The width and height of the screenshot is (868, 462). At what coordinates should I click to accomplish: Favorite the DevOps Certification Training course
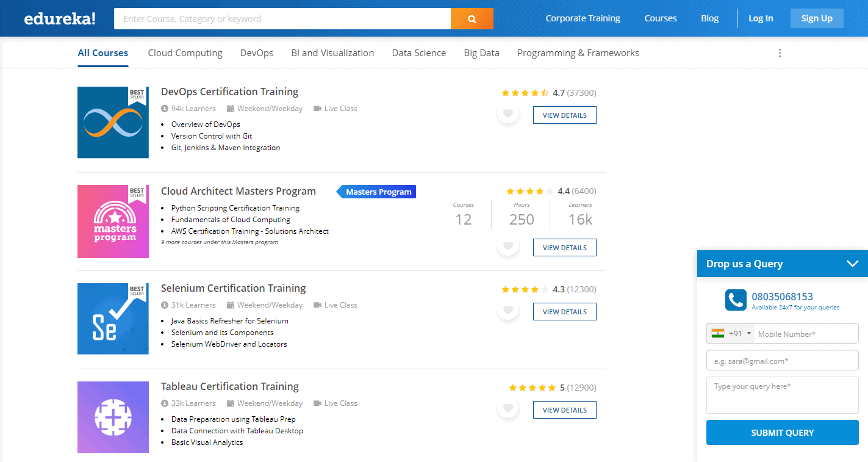[508, 114]
